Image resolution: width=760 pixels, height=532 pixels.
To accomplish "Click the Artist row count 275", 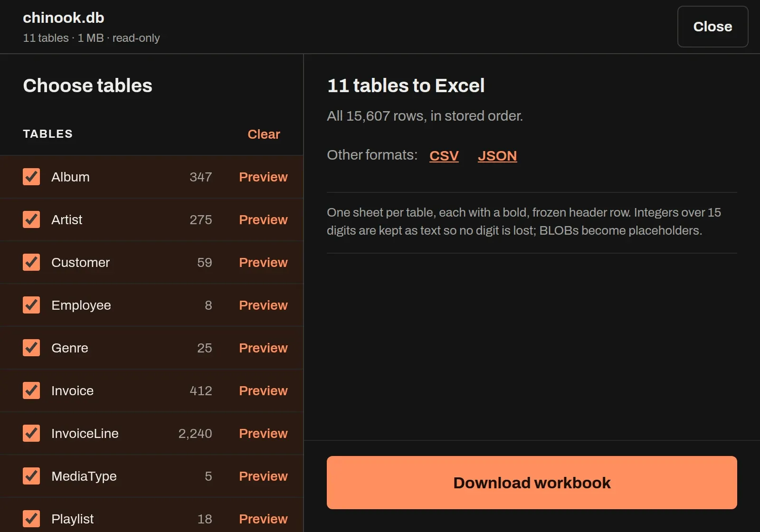I will pyautogui.click(x=201, y=219).
